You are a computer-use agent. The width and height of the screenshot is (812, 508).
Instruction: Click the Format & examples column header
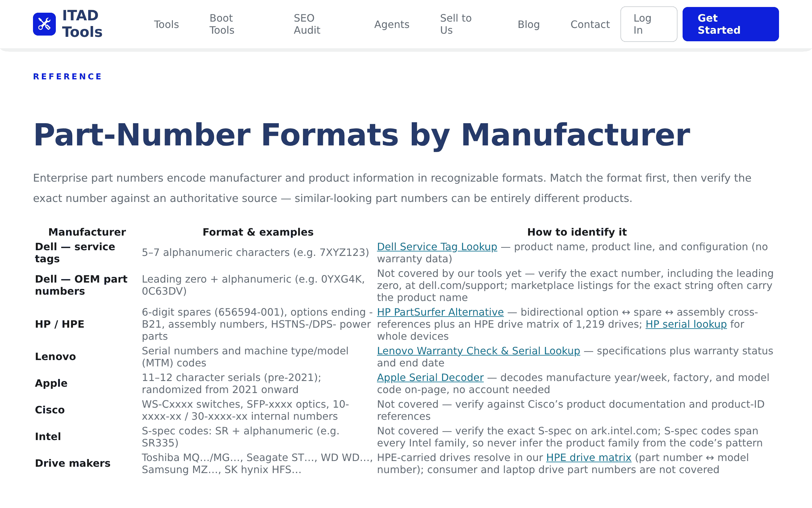tap(258, 232)
